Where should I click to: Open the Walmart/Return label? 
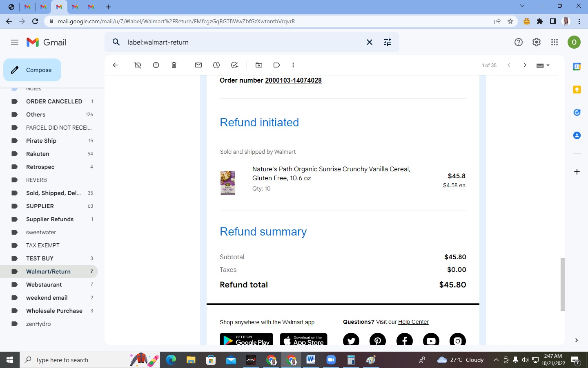[49, 272]
